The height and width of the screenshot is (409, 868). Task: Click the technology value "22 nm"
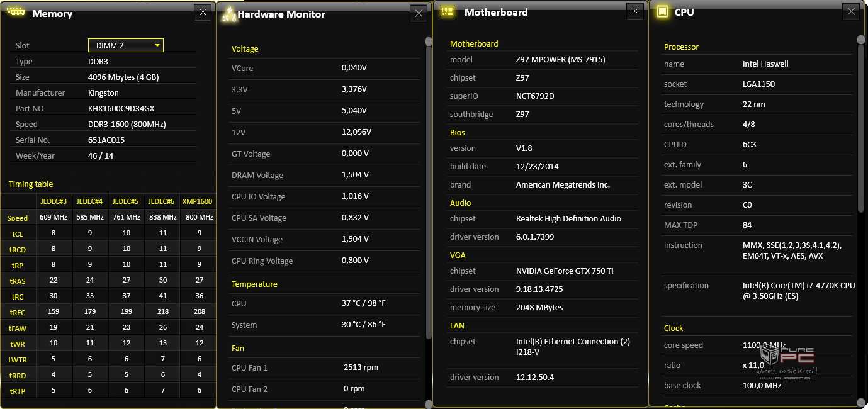click(754, 104)
